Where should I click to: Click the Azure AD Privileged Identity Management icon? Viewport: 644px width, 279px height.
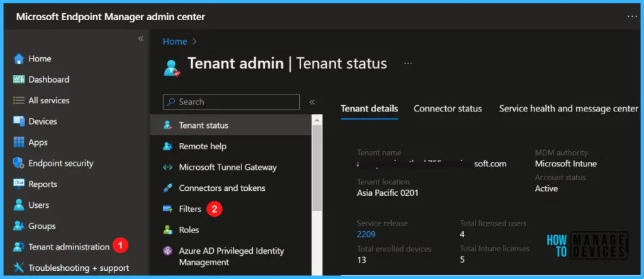click(167, 251)
